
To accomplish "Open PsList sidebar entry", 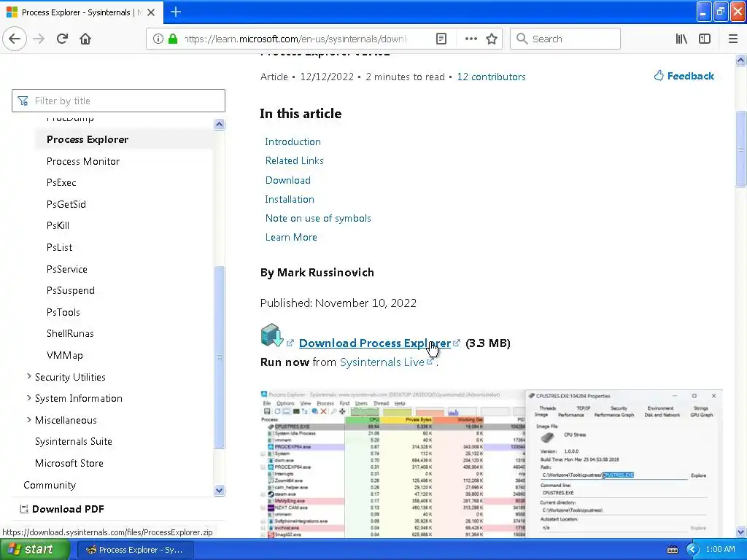I will (x=60, y=248).
